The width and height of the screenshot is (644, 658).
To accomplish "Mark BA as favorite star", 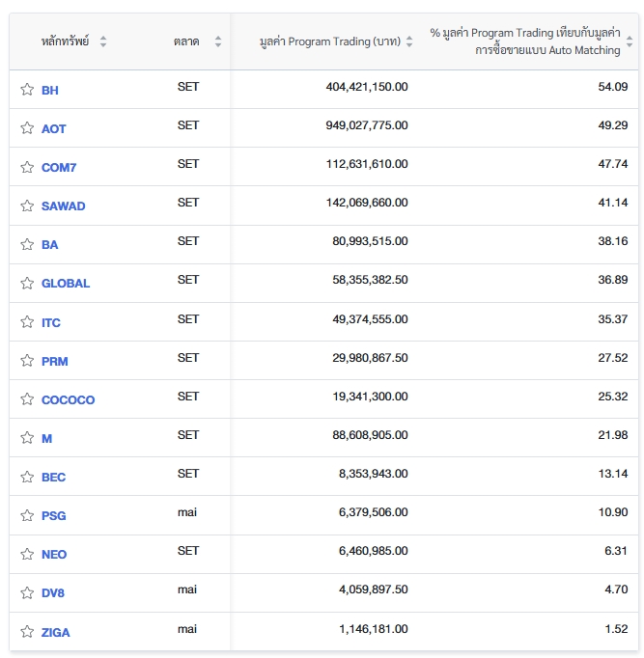I will [27, 244].
